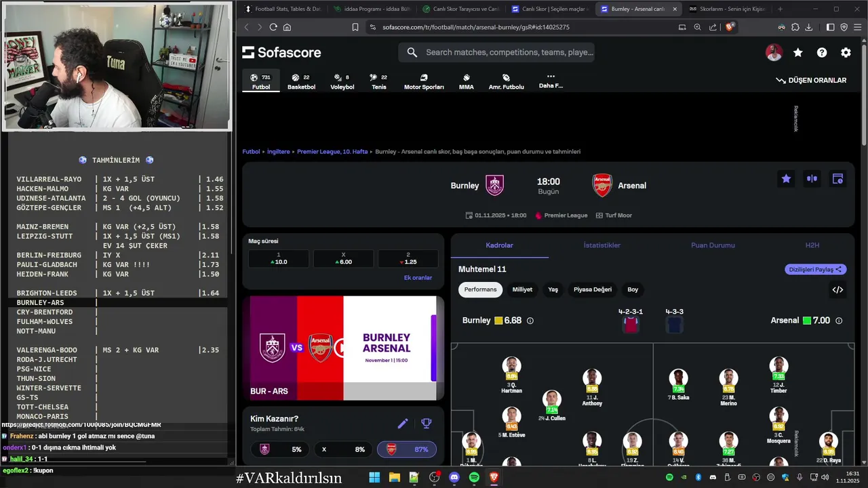Click the add to calendar icon
This screenshot has width=868, height=488.
click(x=837, y=179)
